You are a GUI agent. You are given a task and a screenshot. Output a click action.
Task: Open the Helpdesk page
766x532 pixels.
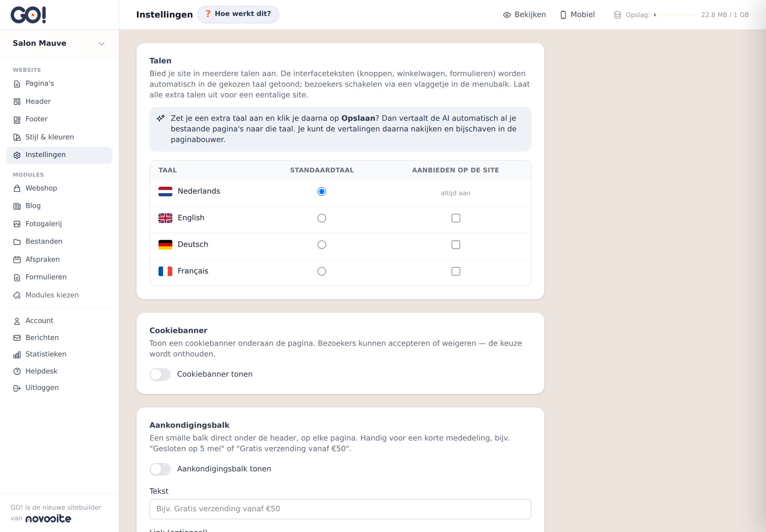coord(59,371)
